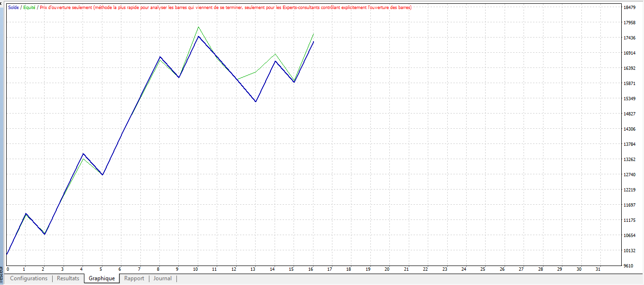644x285 pixels.
Task: Click the blue balance peak at trade 4
Action: click(x=83, y=154)
